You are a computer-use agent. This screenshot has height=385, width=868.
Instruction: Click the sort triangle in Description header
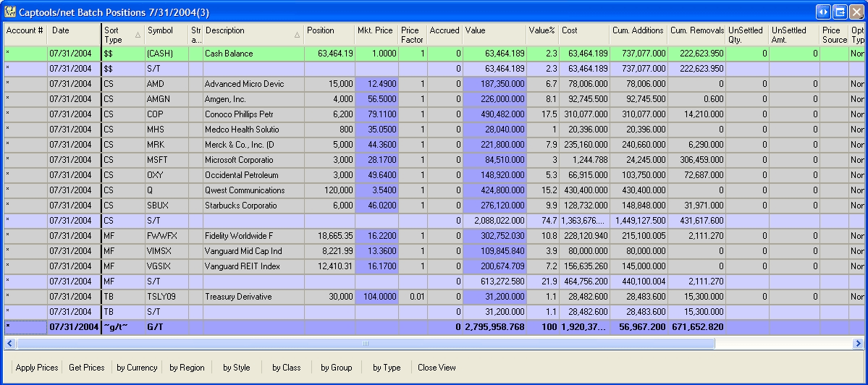point(297,35)
